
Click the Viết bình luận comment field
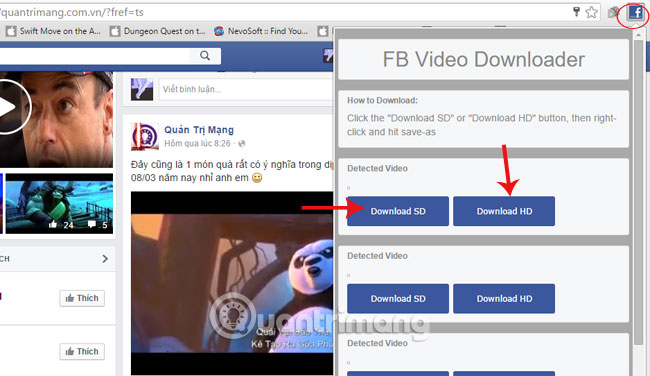coord(246,89)
